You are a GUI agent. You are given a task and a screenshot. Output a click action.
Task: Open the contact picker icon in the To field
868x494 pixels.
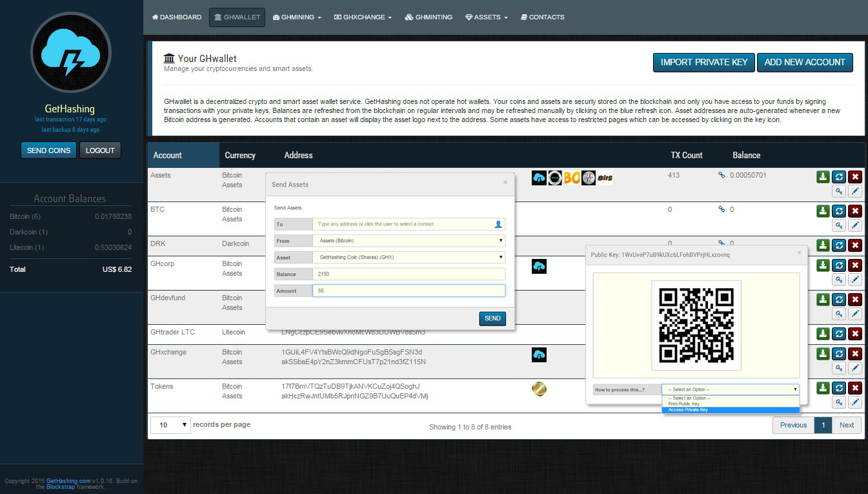[498, 224]
